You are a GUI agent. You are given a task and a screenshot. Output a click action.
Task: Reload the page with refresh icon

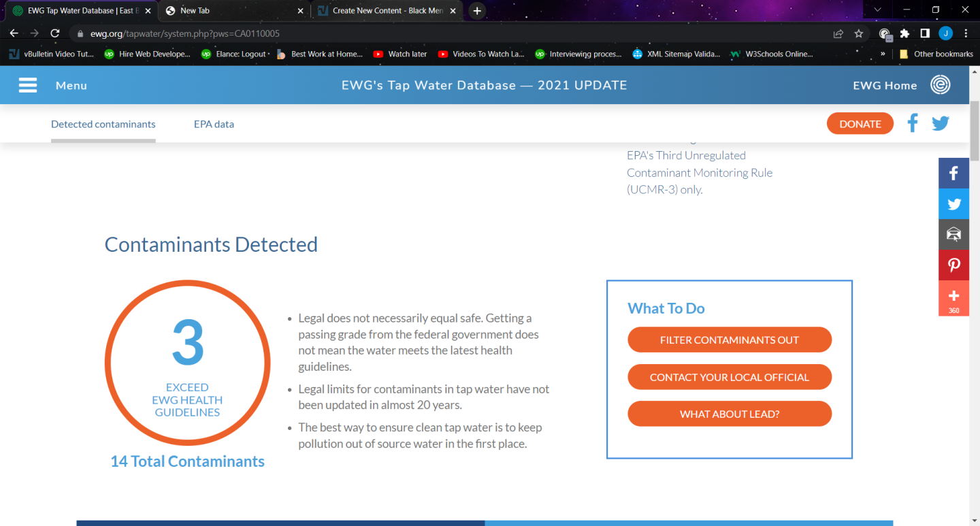[x=56, y=33]
